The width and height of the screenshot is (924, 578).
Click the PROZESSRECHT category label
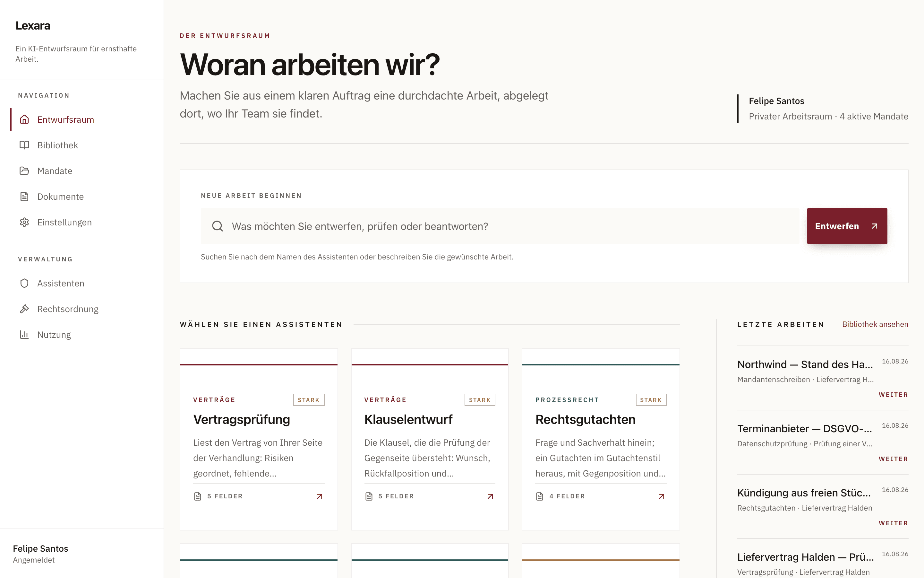pos(567,400)
